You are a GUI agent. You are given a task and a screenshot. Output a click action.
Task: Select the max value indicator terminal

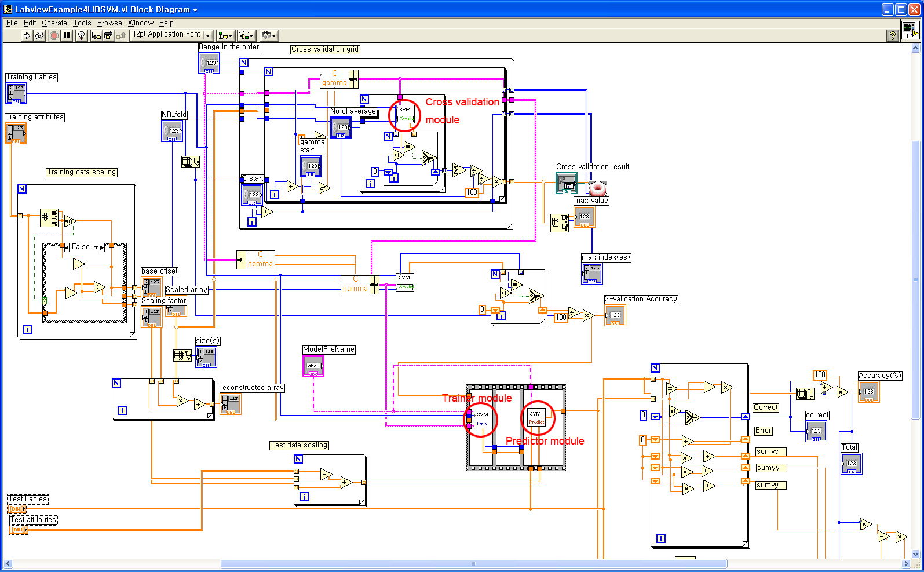click(584, 217)
